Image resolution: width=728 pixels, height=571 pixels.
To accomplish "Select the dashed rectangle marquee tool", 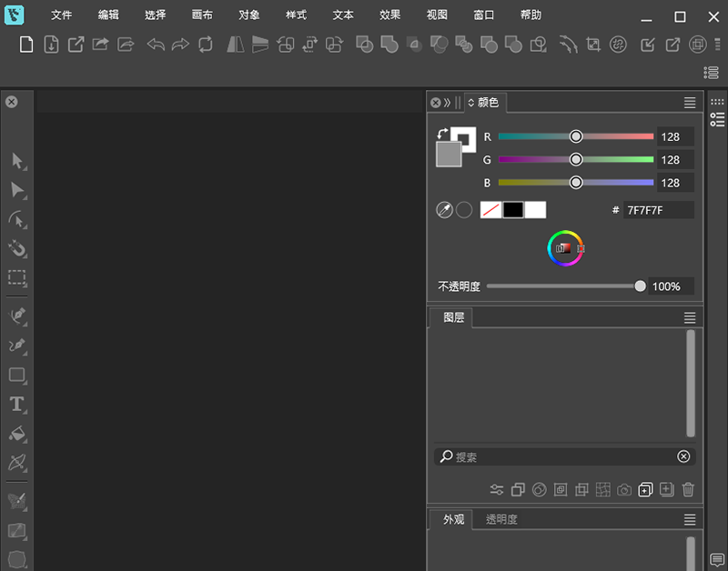I will tap(17, 277).
